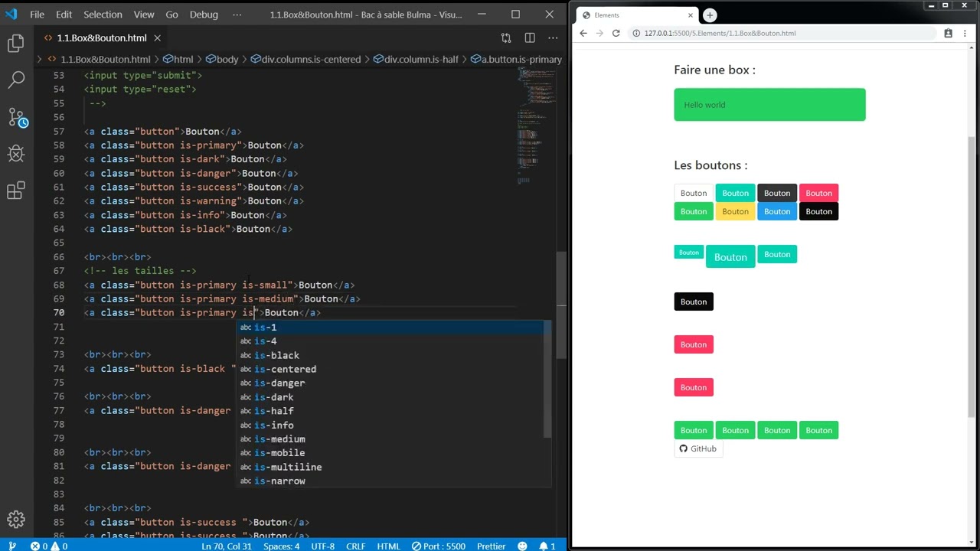Click the errors and warnings status indicator

[49, 546]
